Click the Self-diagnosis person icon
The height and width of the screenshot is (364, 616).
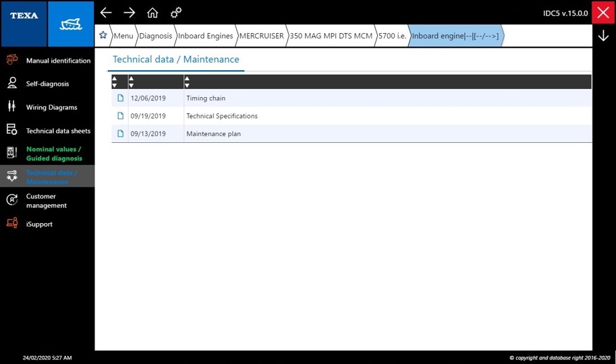coord(11,83)
